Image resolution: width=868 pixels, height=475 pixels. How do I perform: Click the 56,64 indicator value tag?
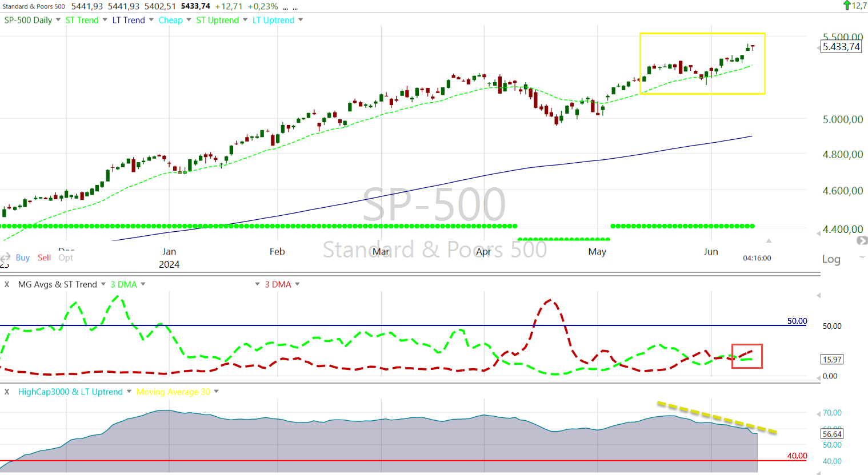pos(832,434)
